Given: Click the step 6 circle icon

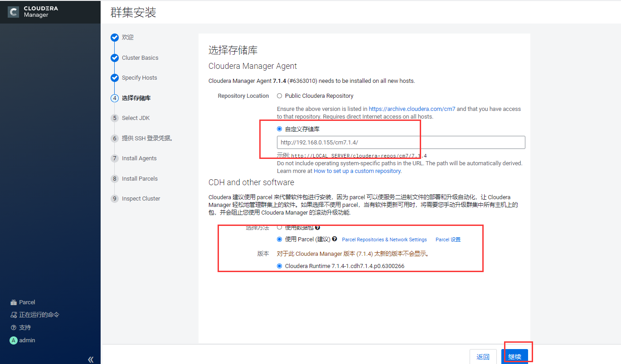Looking at the screenshot, I should pyautogui.click(x=115, y=138).
